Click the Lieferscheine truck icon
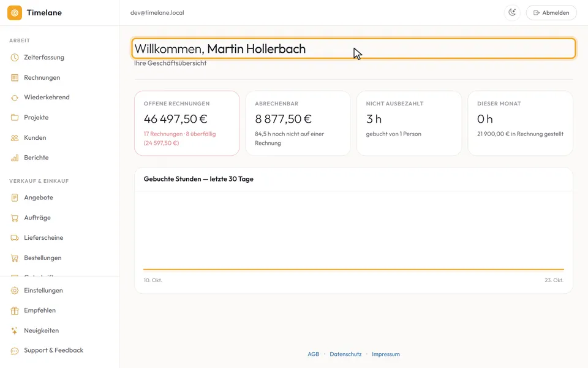The image size is (588, 368). (x=15, y=238)
